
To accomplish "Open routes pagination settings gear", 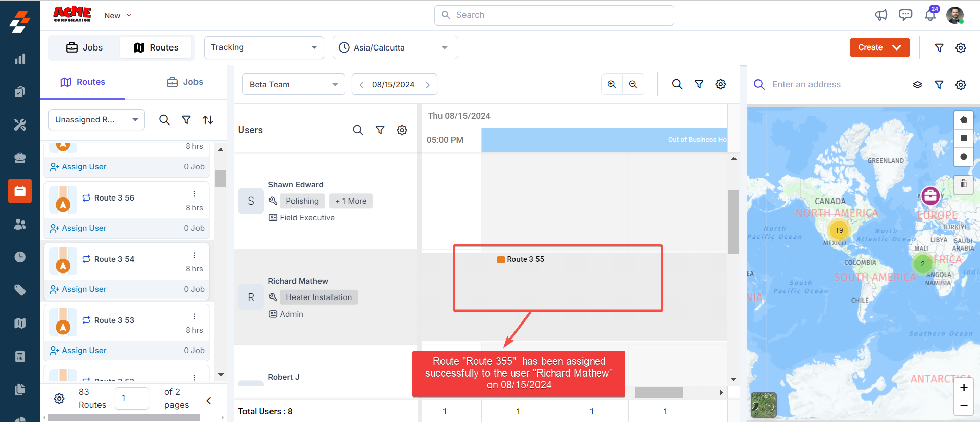I will [59, 399].
